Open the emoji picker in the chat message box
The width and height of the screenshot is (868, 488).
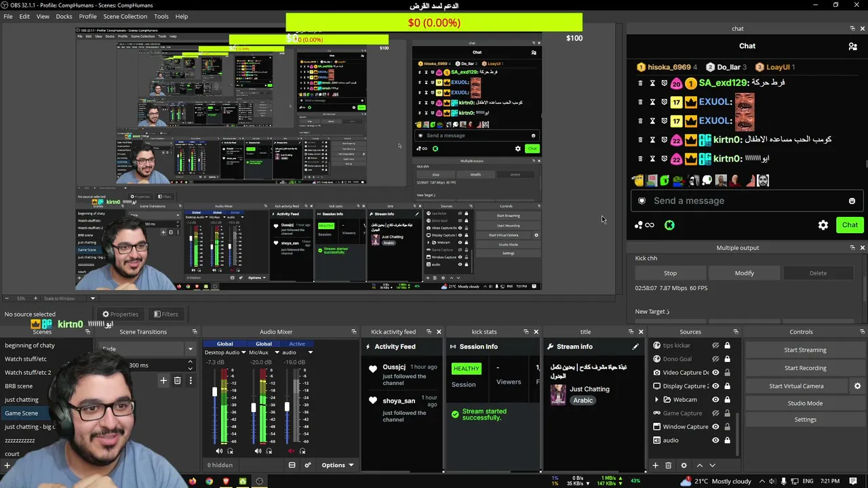852,201
